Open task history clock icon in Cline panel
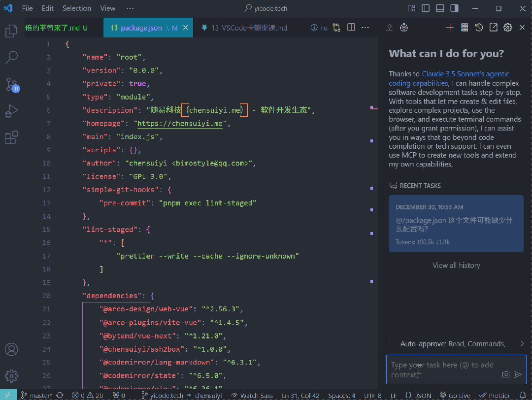This screenshot has height=400, width=532. point(479,28)
